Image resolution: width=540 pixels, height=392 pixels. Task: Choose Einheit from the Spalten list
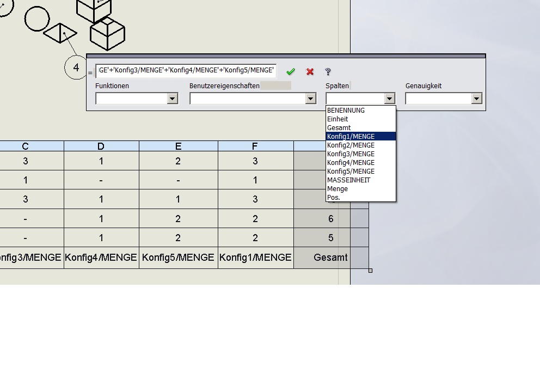coord(360,119)
